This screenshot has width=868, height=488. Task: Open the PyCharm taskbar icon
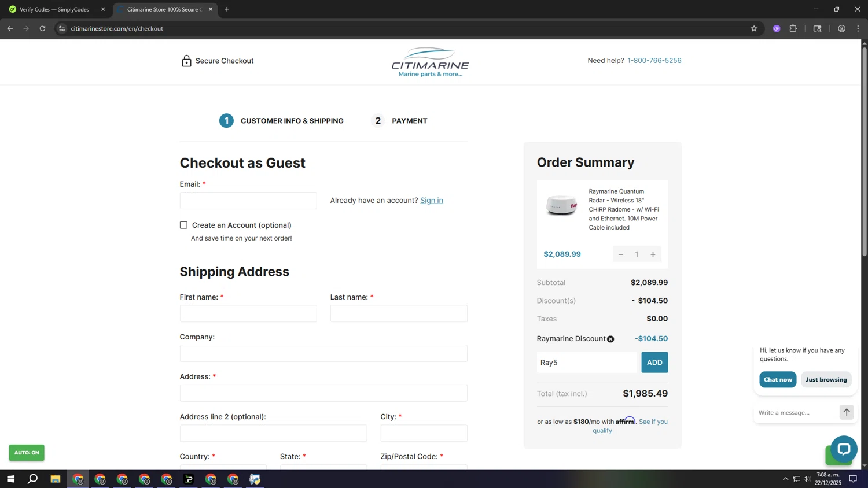point(189,479)
